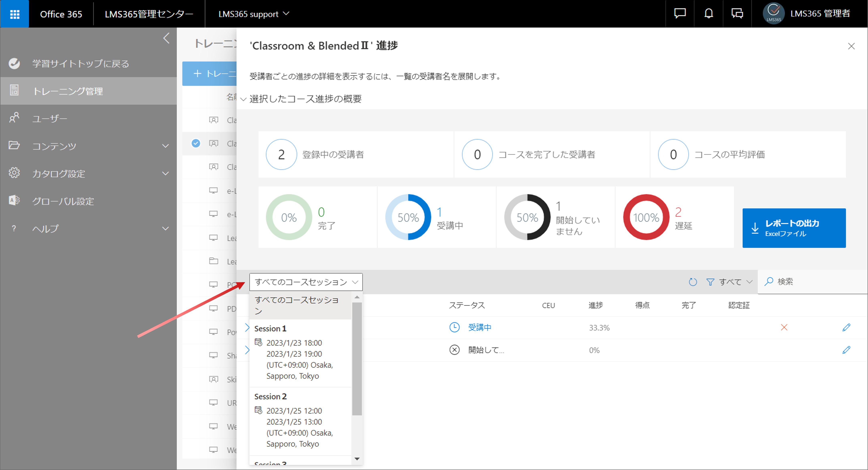This screenshot has width=868, height=470.
Task: Click the calendar icon under Session 2
Action: click(x=258, y=410)
